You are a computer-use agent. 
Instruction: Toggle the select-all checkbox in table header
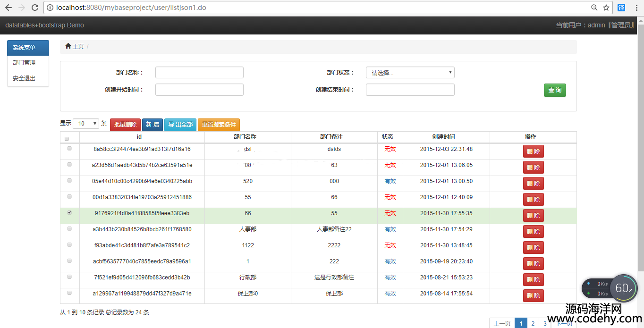coord(67,139)
